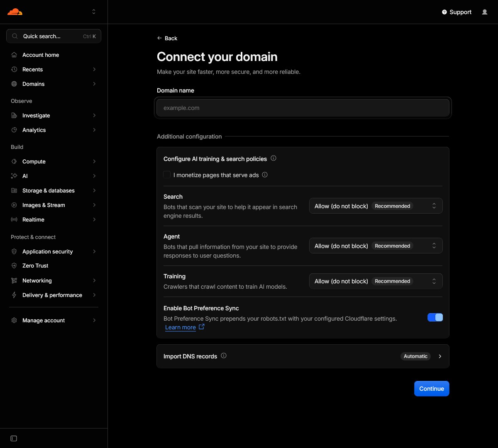The height and width of the screenshot is (448, 498).
Task: Open the Learn more link
Action: pos(181,327)
